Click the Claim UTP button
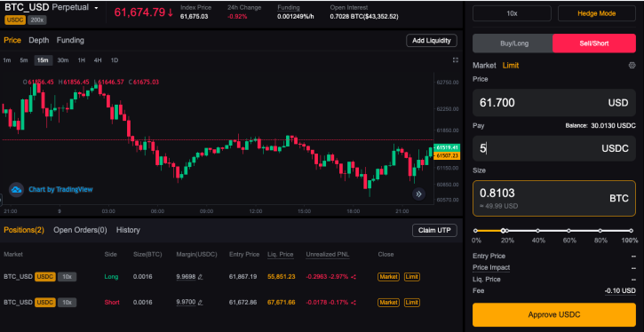The height and width of the screenshot is (332, 644). (434, 230)
